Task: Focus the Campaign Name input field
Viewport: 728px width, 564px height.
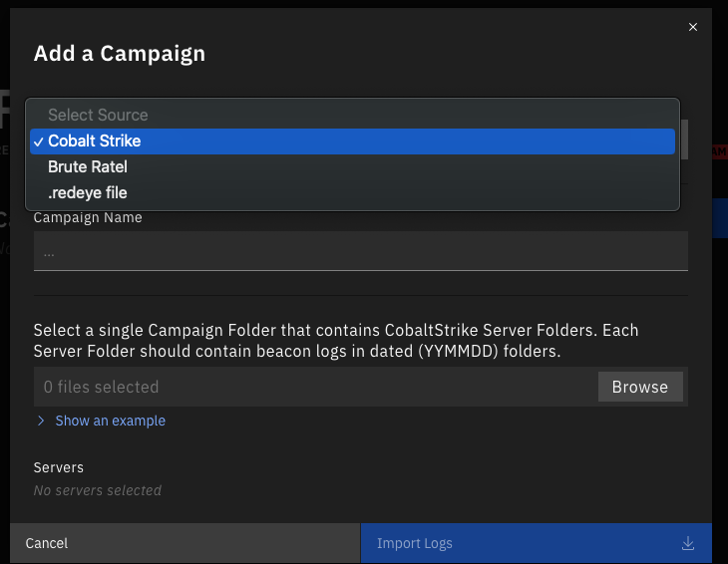Action: 361,251
